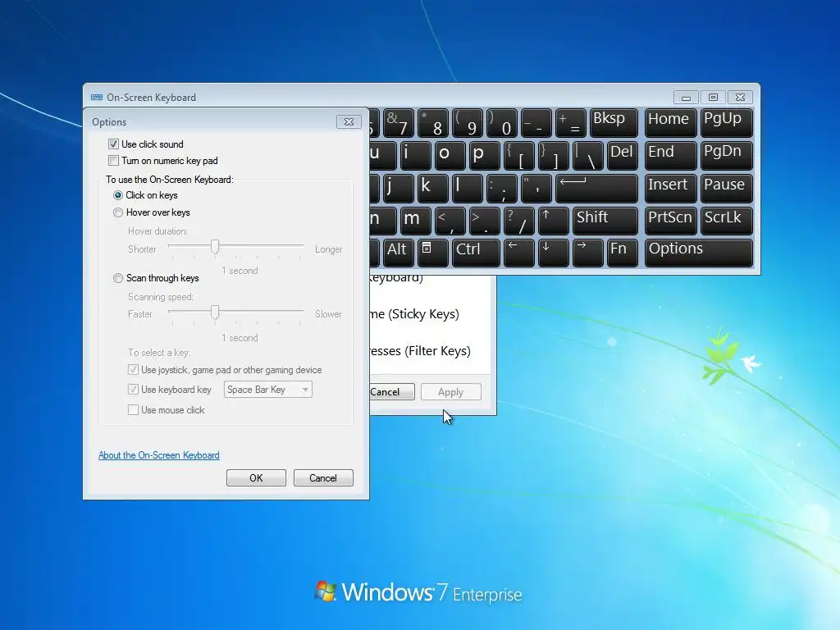Click the ScrLk key
840x630 pixels.
click(x=727, y=221)
